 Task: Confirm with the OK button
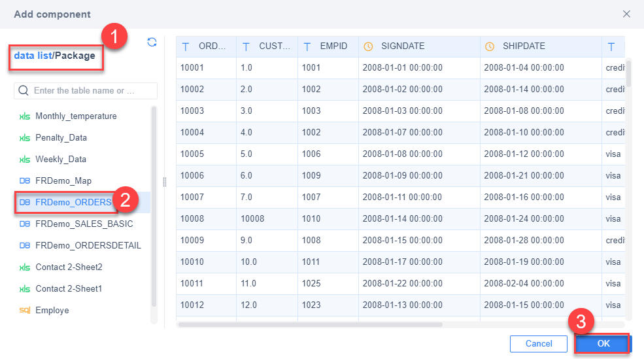[603, 343]
